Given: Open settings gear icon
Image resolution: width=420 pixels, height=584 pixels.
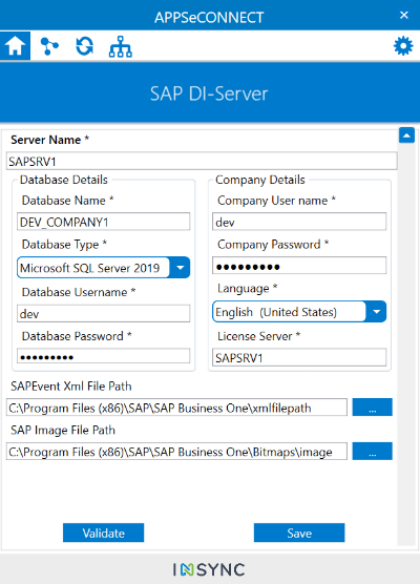Looking at the screenshot, I should (403, 46).
